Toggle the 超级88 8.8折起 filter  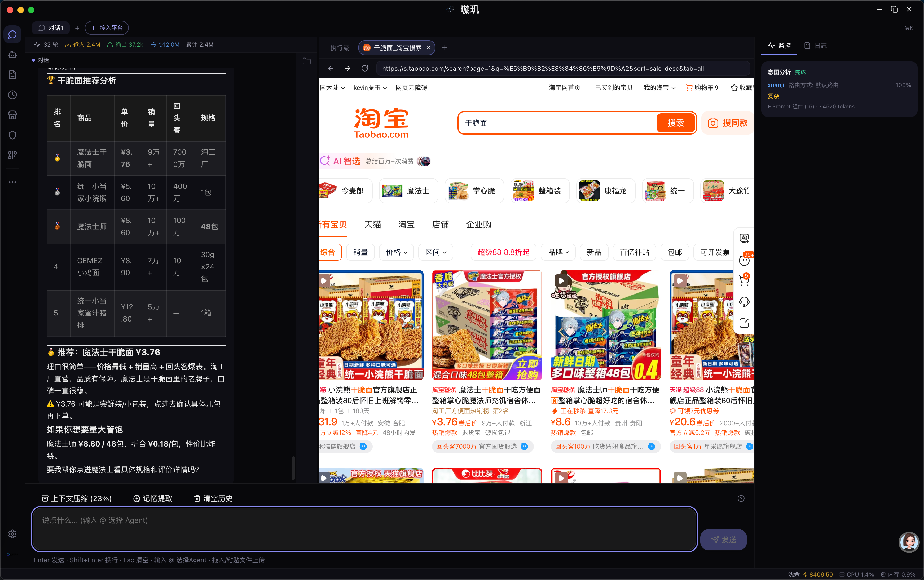click(x=503, y=252)
